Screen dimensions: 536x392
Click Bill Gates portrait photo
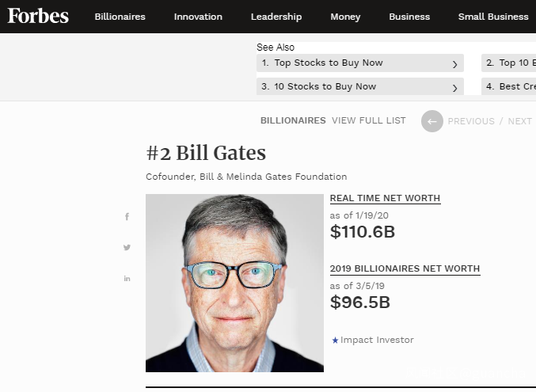coord(234,283)
